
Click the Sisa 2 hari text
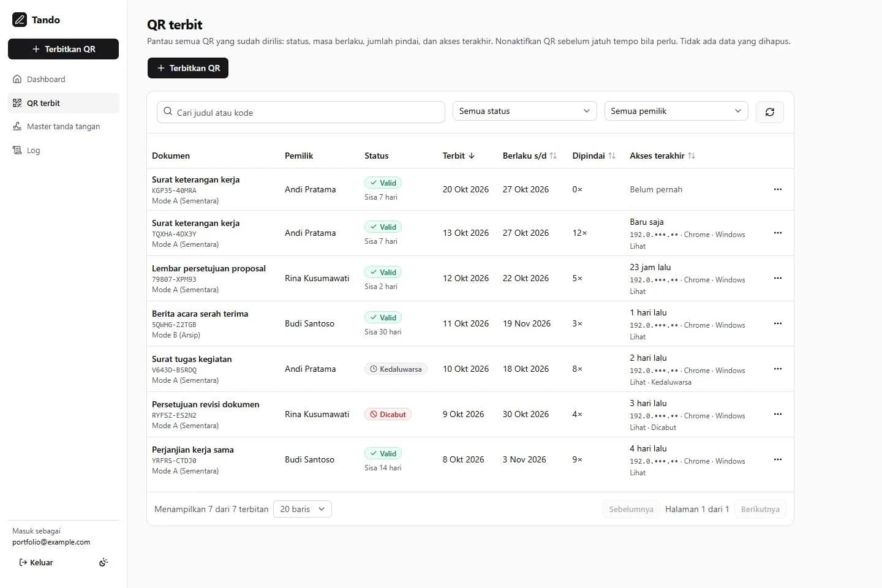click(x=381, y=287)
